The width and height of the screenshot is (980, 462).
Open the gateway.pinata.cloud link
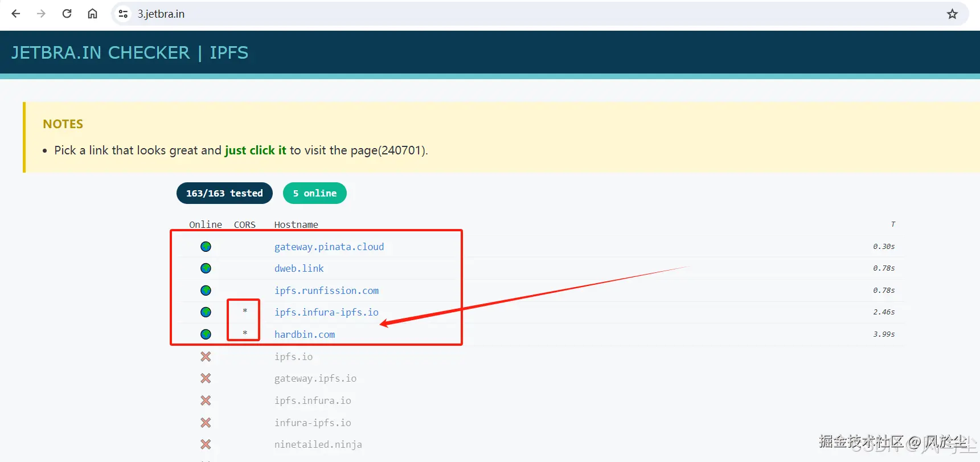coord(329,247)
